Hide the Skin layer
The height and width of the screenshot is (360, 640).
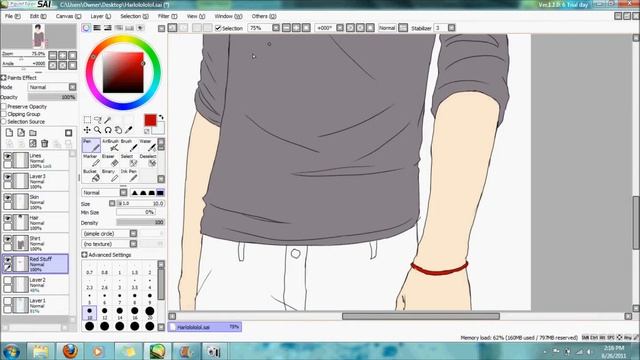click(x=7, y=198)
